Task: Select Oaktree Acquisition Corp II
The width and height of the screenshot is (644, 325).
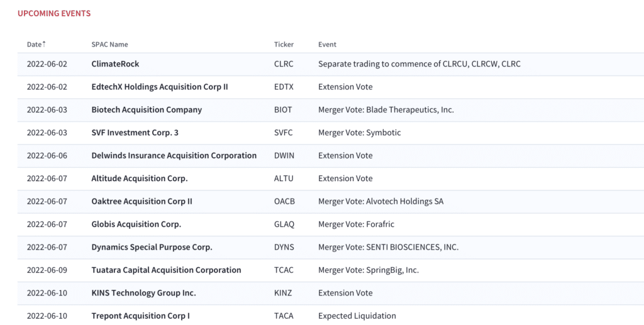Action: [142, 202]
